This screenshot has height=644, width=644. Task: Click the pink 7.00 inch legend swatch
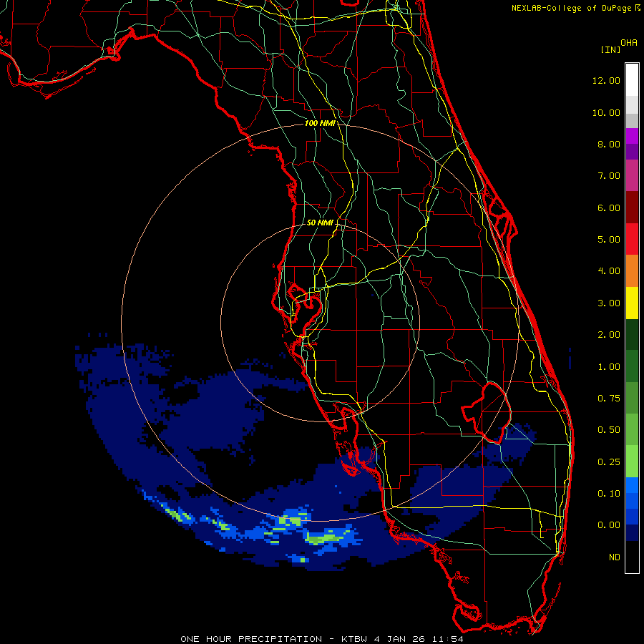[x=632, y=175]
